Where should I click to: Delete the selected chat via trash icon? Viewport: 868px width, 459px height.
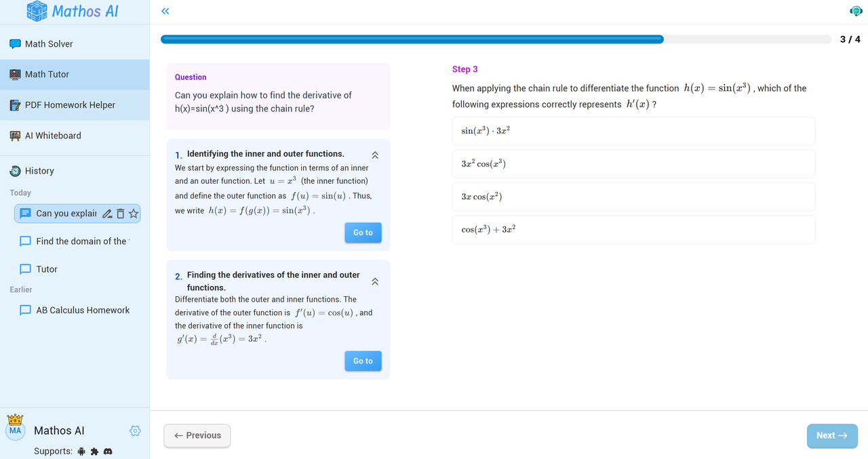click(120, 214)
